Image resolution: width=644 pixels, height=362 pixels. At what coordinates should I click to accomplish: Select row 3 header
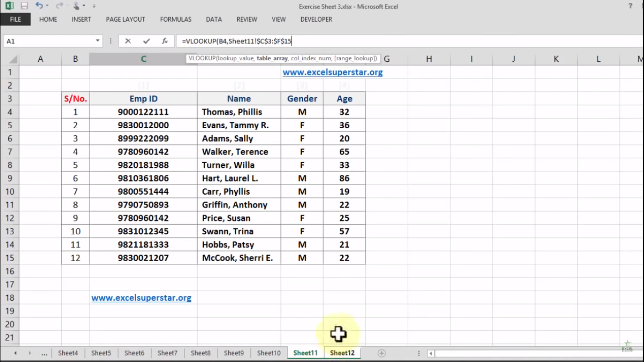(x=9, y=99)
